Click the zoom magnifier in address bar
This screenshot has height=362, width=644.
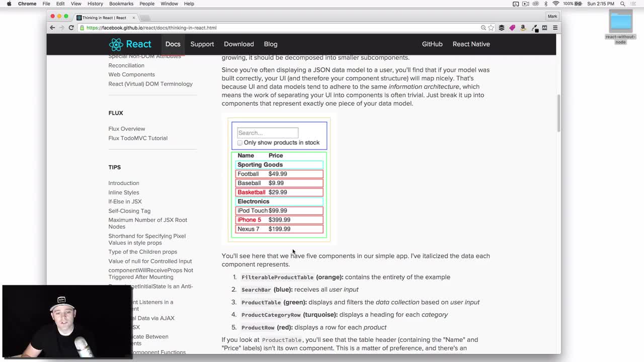(483, 28)
